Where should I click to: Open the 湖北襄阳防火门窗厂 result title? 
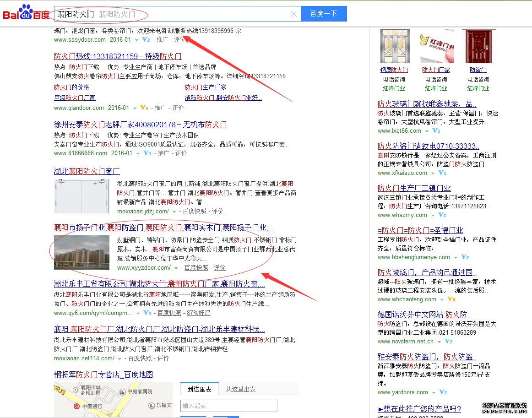(x=87, y=171)
